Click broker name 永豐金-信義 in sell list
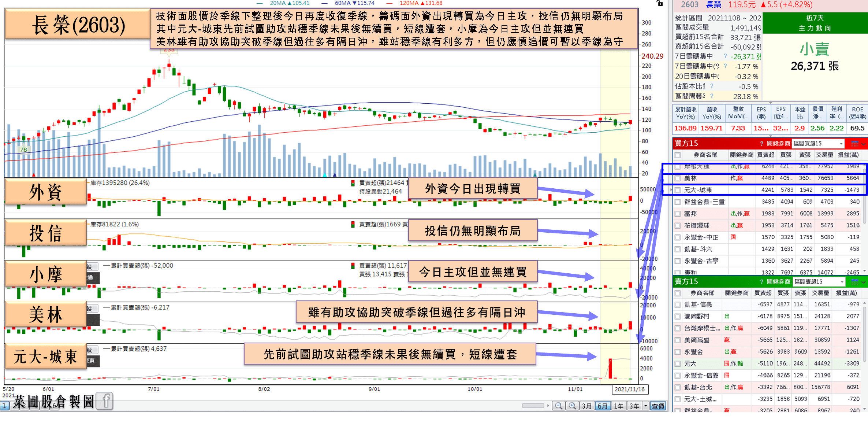The height and width of the screenshot is (421, 868). click(x=701, y=376)
